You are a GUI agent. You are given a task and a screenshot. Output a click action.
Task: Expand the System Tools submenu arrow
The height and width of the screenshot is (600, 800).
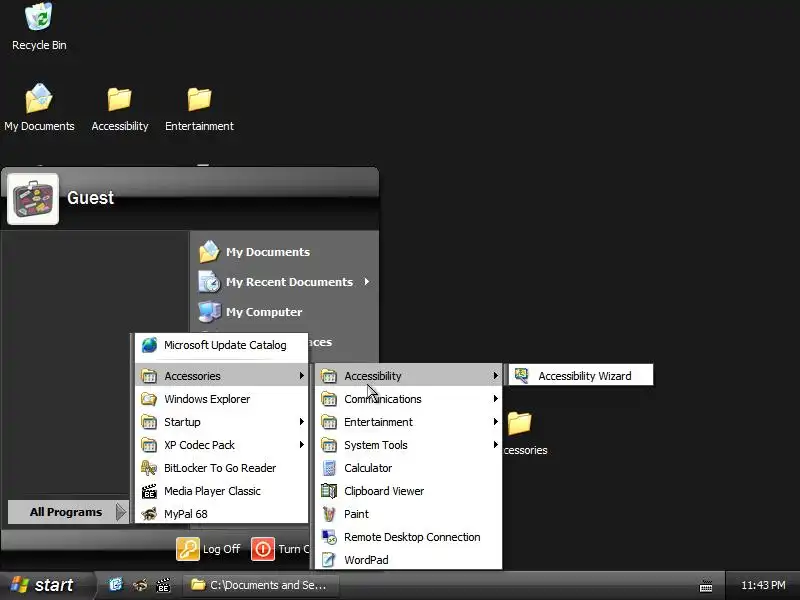pyautogui.click(x=495, y=445)
